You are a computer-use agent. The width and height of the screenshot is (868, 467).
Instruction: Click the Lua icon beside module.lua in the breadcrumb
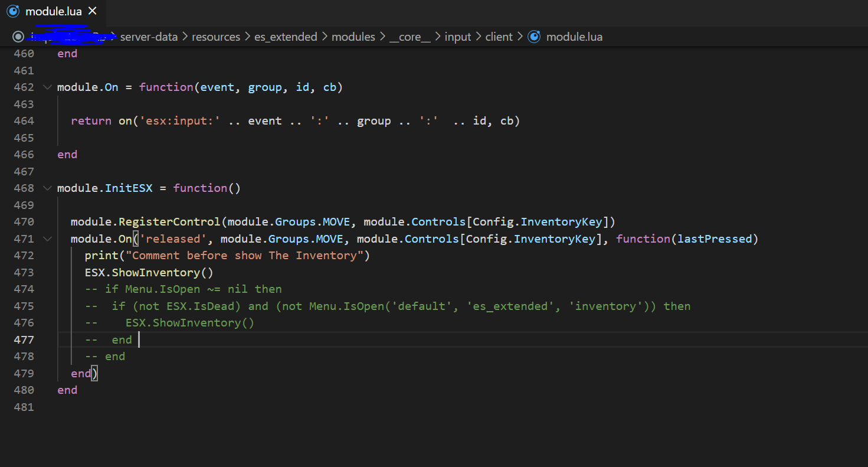click(534, 37)
